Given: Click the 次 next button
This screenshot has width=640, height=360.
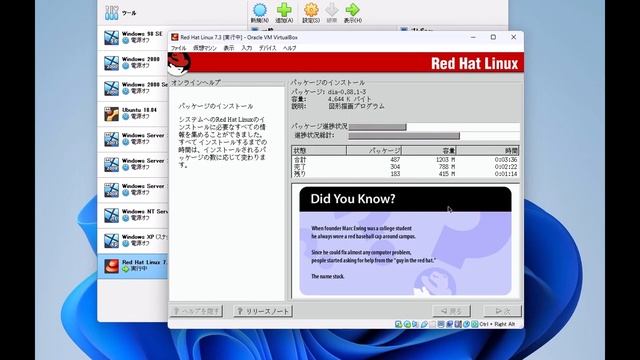Looking at the screenshot, I should point(502,311).
